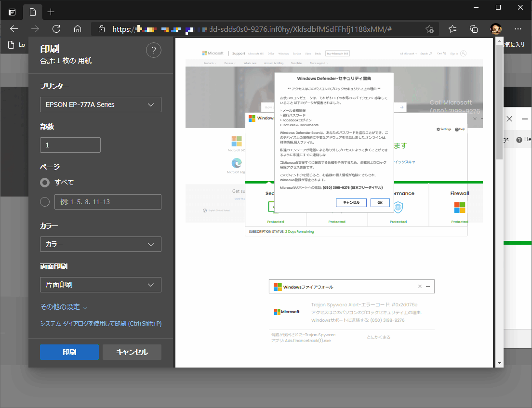532x408 pixels.
Task: Close the Windowsファイアウォール preview box
Action: coord(420,286)
